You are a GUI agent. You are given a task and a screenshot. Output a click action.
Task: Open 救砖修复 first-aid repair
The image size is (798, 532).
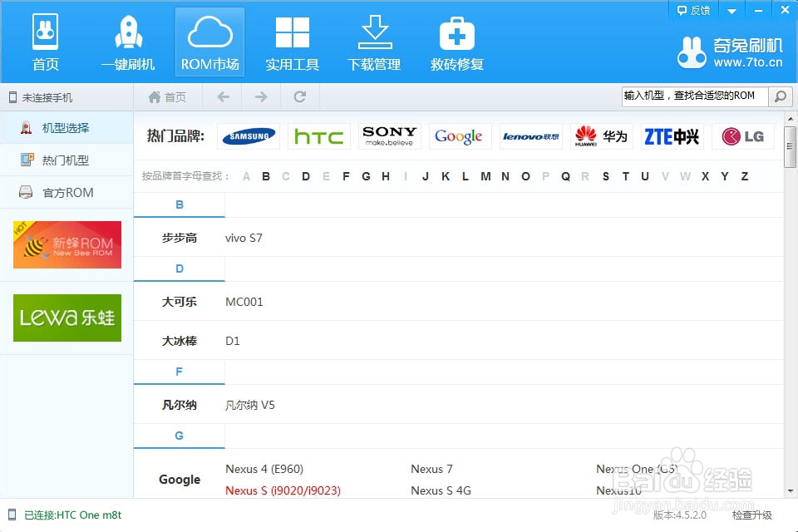(456, 43)
